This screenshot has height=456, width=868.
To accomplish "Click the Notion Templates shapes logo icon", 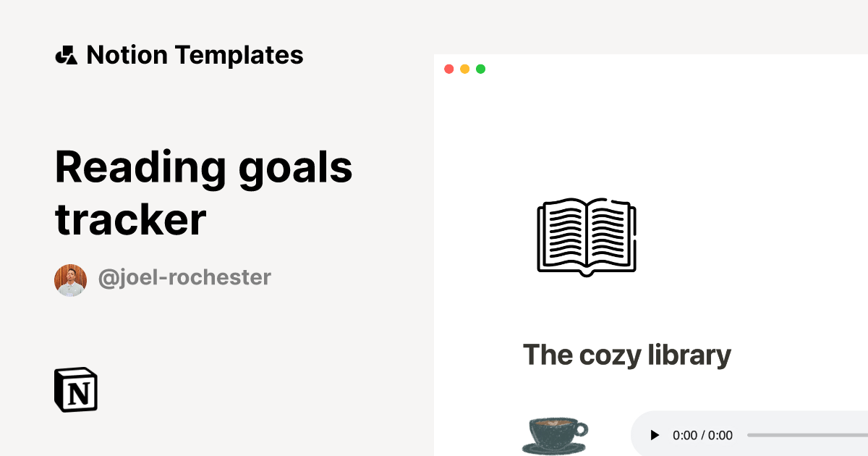I will [67, 54].
